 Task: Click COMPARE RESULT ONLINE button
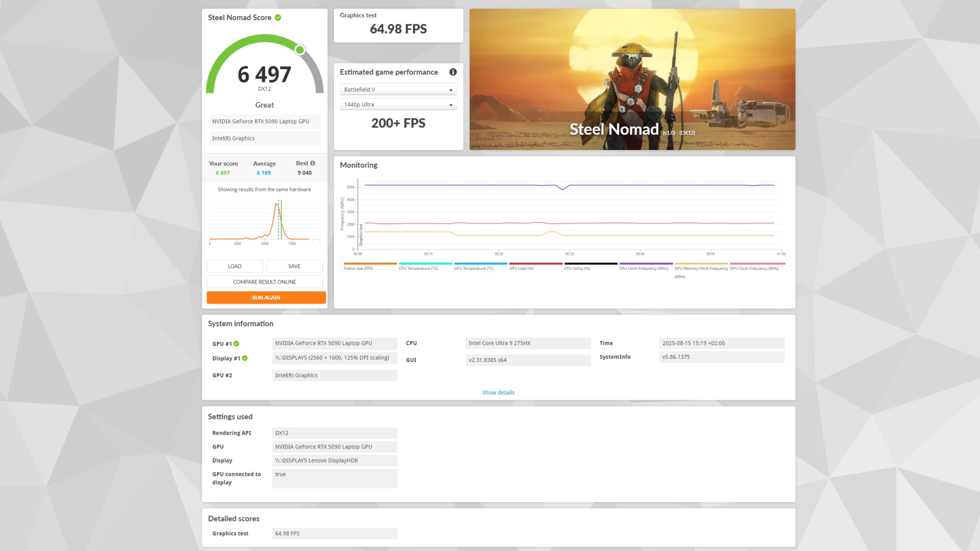(x=265, y=282)
